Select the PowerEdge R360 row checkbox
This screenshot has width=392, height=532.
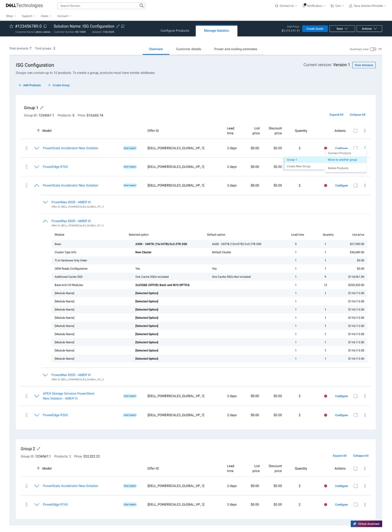pyautogui.click(x=355, y=415)
